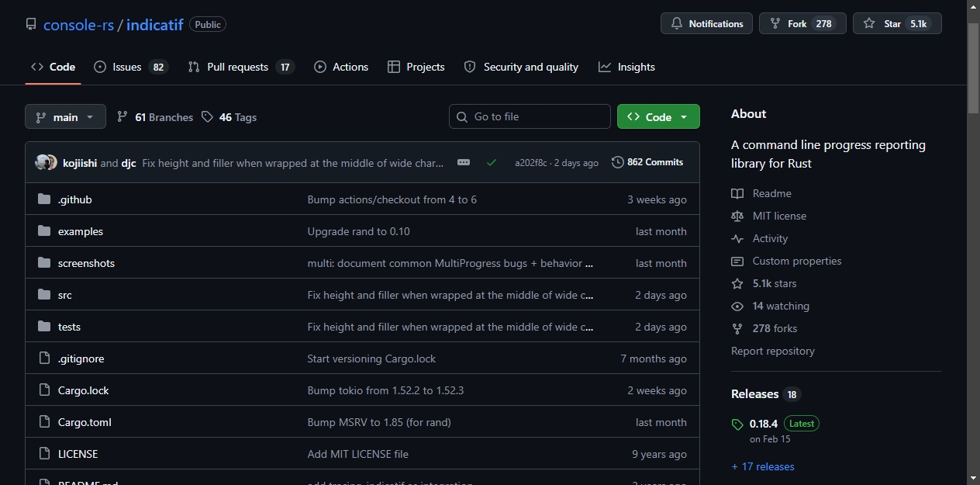The height and width of the screenshot is (485, 980).
Task: Star the indicatif repository
Action: (897, 23)
